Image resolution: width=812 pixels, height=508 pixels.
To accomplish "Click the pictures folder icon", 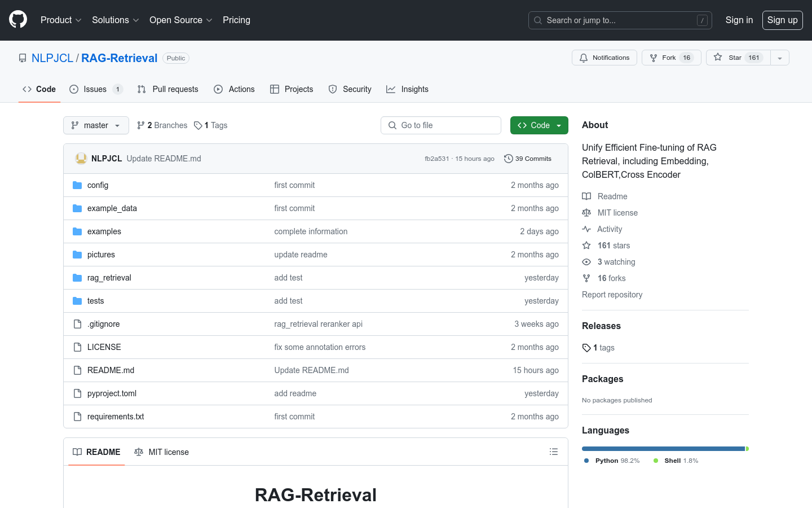I will point(77,255).
